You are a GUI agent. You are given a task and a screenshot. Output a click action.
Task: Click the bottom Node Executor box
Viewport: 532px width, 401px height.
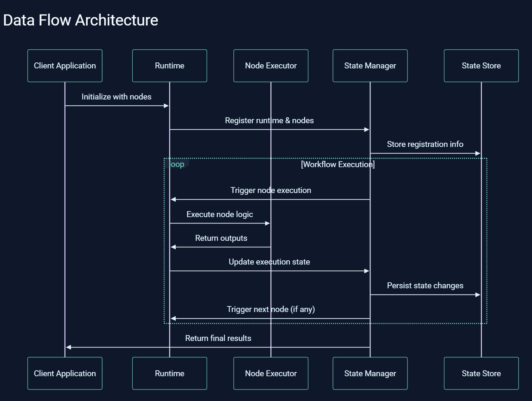click(x=270, y=373)
